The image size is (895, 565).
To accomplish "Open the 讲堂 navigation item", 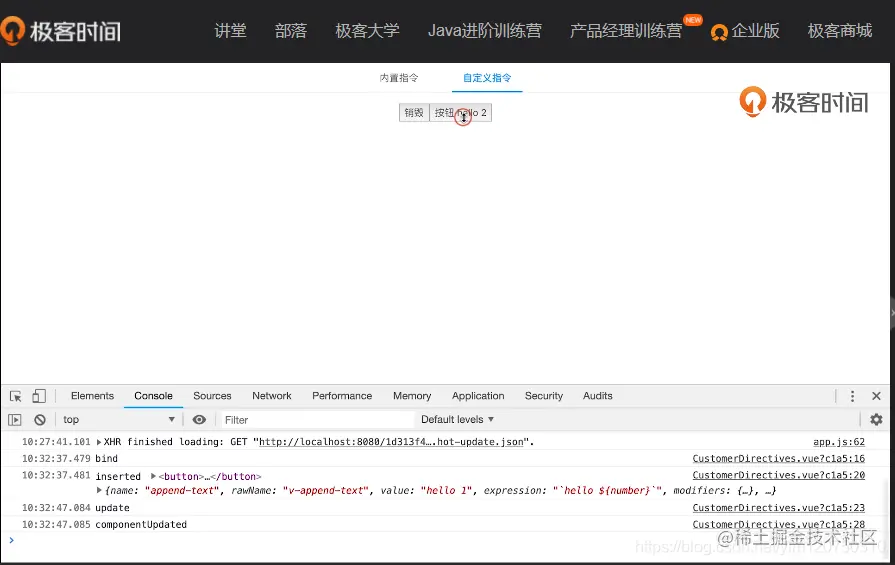I will pyautogui.click(x=231, y=31).
